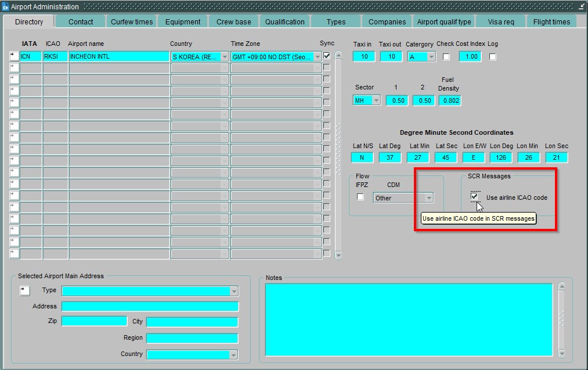588x370 pixels.
Task: Enable the IFPZ flow checkbox
Action: click(x=360, y=197)
